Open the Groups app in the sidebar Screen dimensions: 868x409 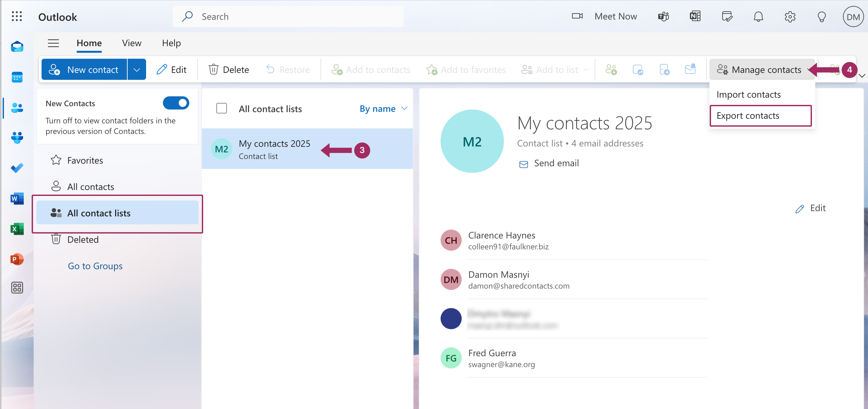(17, 138)
